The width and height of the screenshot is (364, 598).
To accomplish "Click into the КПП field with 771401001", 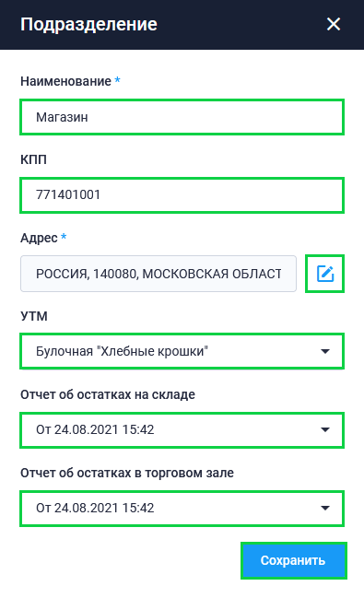I will pyautogui.click(x=182, y=195).
